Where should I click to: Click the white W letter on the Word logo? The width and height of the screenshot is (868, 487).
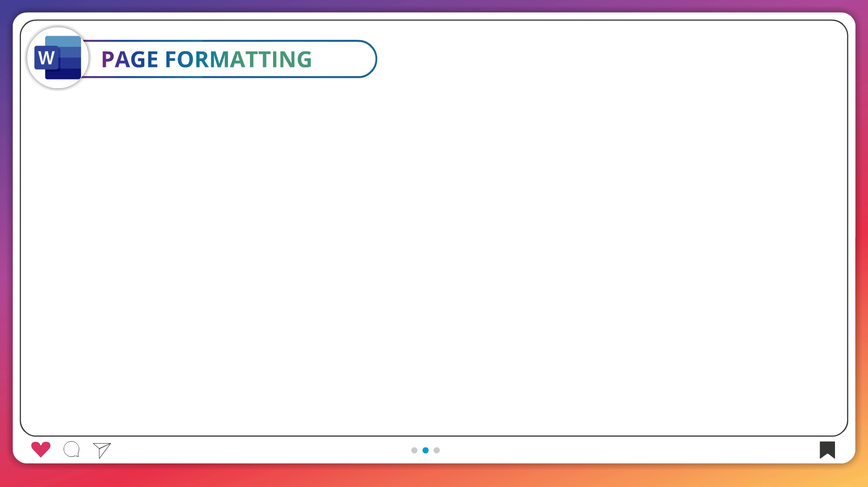click(x=47, y=58)
